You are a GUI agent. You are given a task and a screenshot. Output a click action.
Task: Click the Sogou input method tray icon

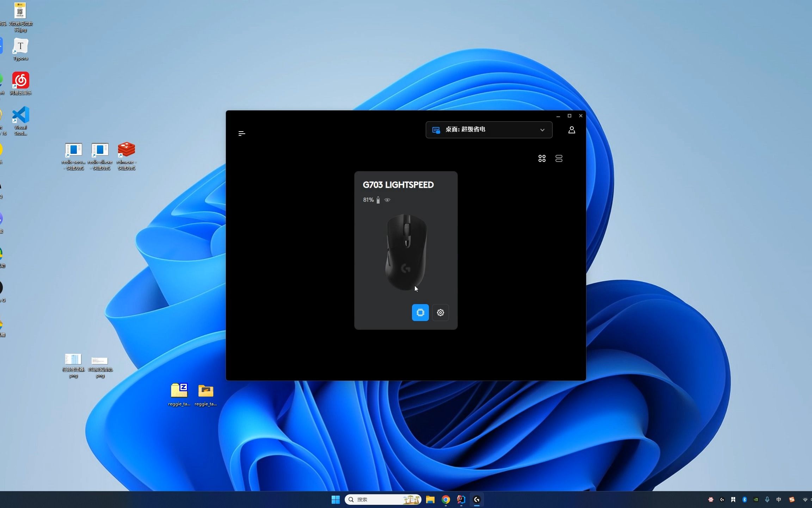[792, 500]
